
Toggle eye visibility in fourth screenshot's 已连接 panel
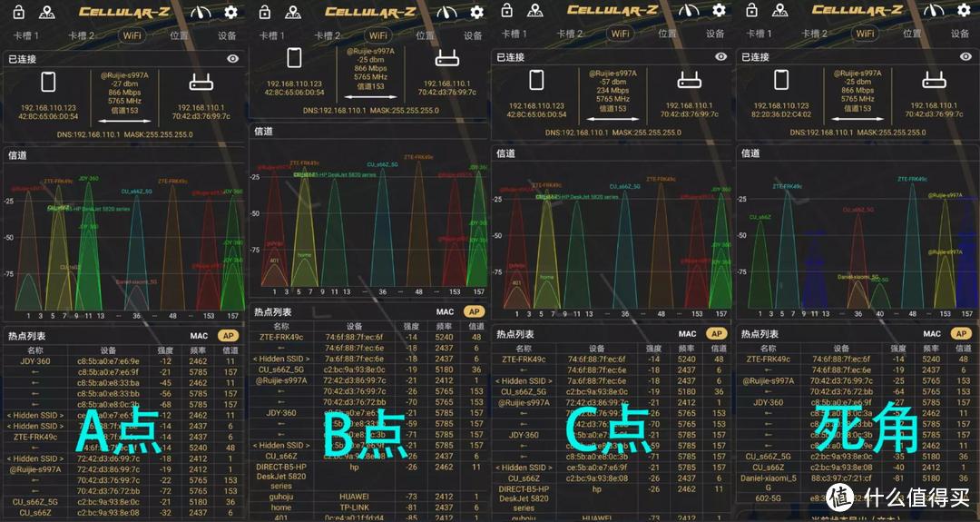point(965,57)
